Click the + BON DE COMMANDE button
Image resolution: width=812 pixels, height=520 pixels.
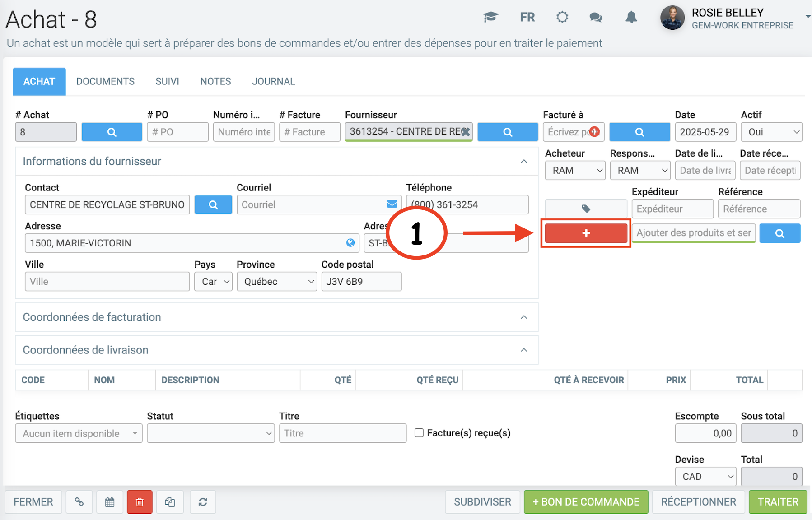click(586, 502)
